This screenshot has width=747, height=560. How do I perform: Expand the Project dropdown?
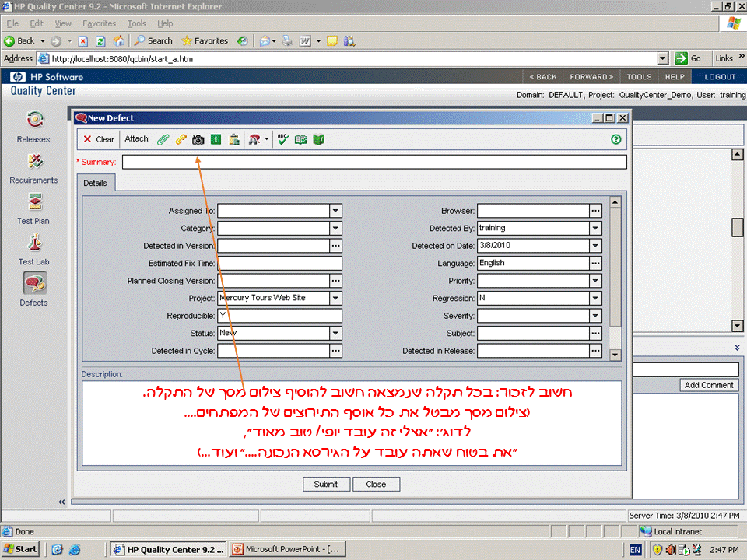click(x=335, y=298)
